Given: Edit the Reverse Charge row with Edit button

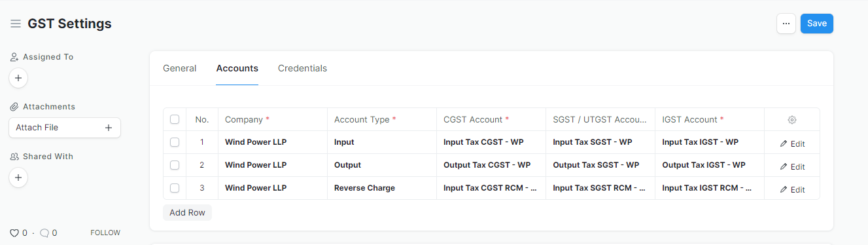Looking at the screenshot, I should tap(792, 189).
